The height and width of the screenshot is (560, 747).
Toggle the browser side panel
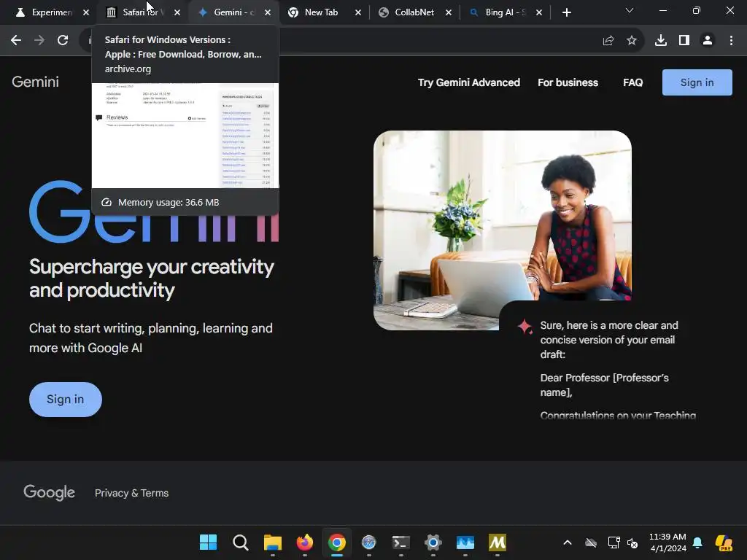684,41
